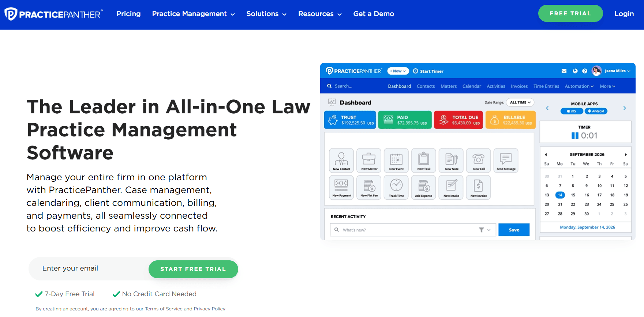
Task: Open the Send Message icon
Action: pos(506,160)
